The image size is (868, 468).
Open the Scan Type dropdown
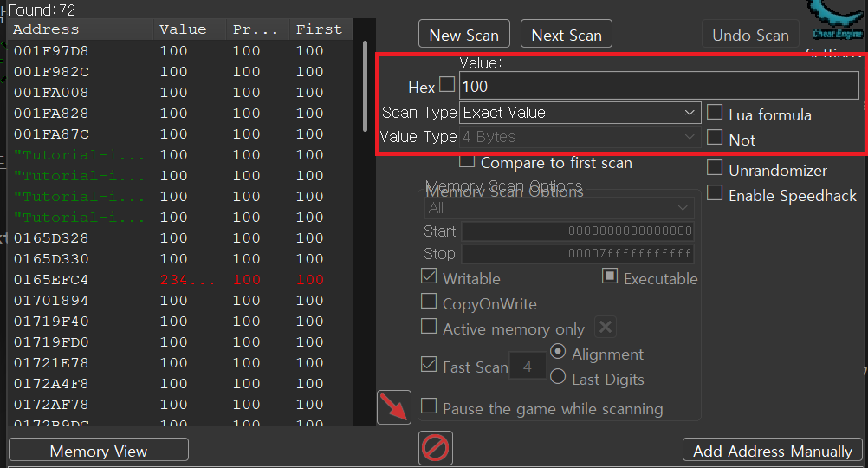(x=580, y=113)
